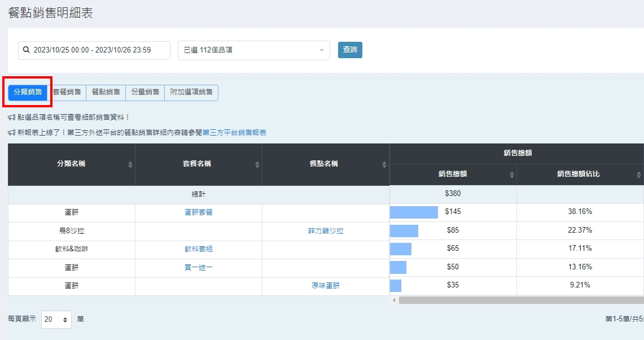Screen dimensions: 644x340
Task: Sort by 餐點名稱 column sort icon
Action: [384, 164]
